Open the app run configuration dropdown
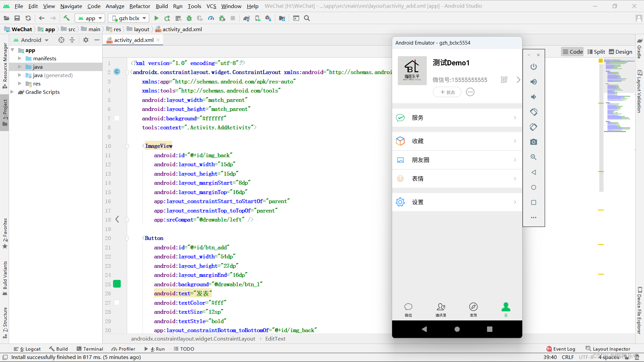644x362 pixels. 90,18
